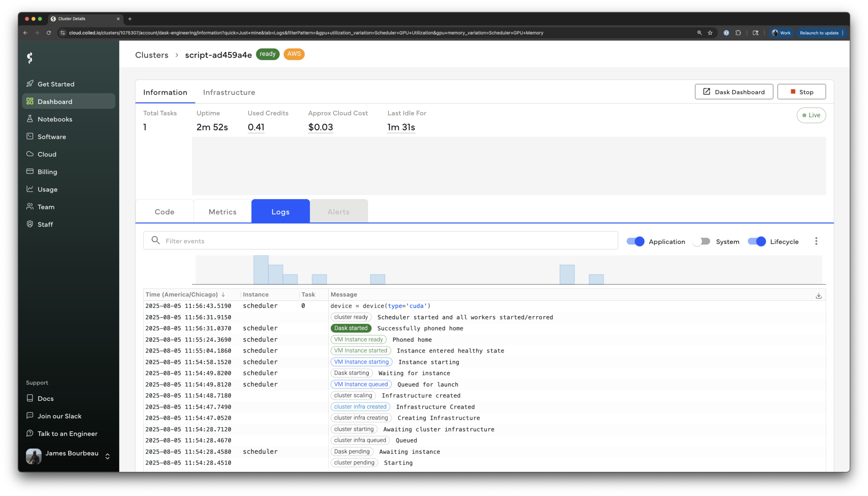Click the Software icon in the sidebar
Viewport: 868px width, 496px height.
point(30,136)
